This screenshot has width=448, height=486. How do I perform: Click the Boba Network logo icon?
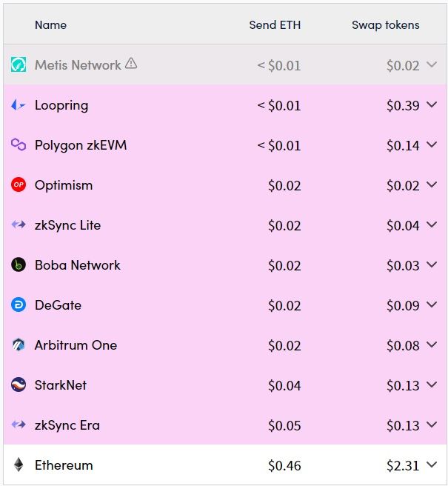[x=19, y=265]
